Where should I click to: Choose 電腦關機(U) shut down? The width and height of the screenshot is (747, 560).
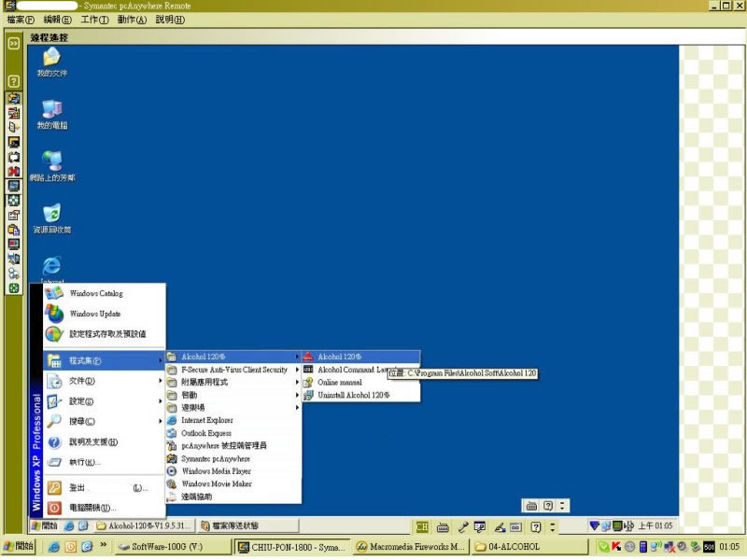tap(105, 508)
